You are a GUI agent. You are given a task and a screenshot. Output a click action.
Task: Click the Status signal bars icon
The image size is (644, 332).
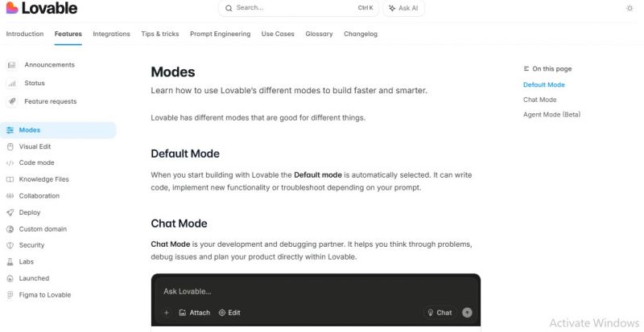click(x=11, y=84)
